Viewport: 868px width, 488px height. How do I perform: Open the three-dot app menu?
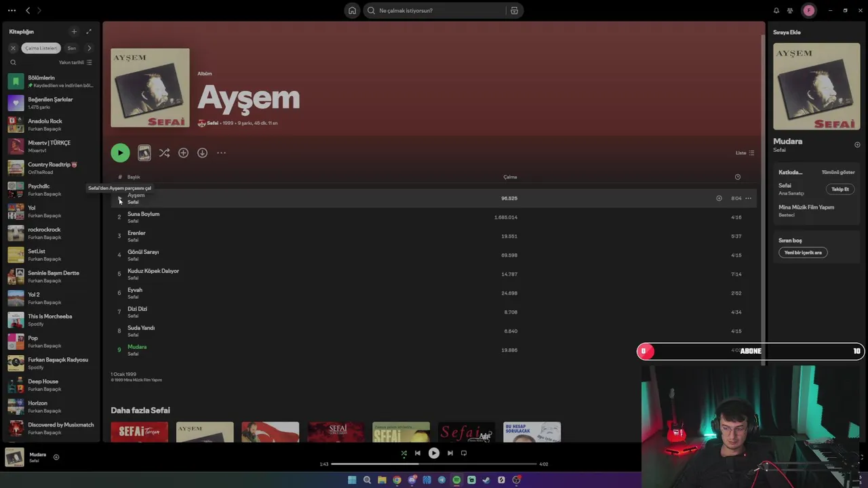[12, 10]
